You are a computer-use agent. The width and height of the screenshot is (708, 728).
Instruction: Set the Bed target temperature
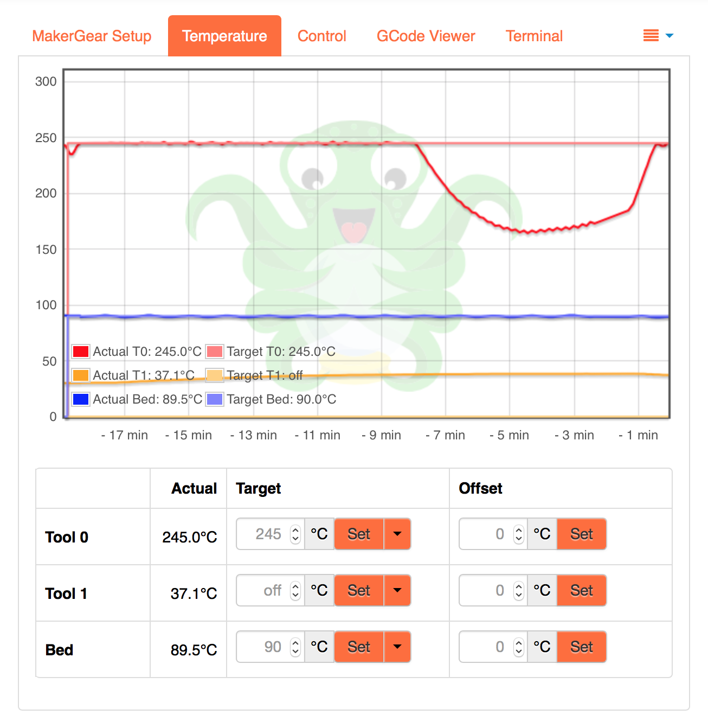(x=359, y=647)
